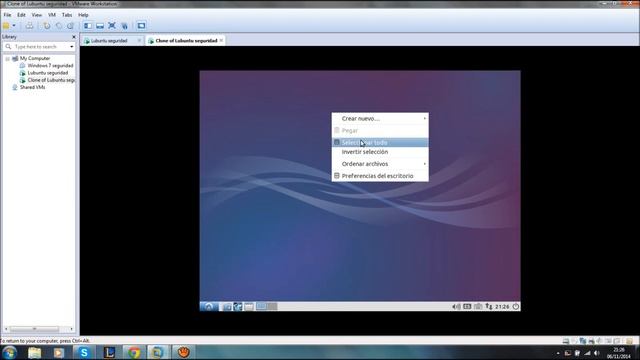This screenshot has width=640, height=360.
Task: Choose Invertir selección in context menu
Action: click(380, 152)
